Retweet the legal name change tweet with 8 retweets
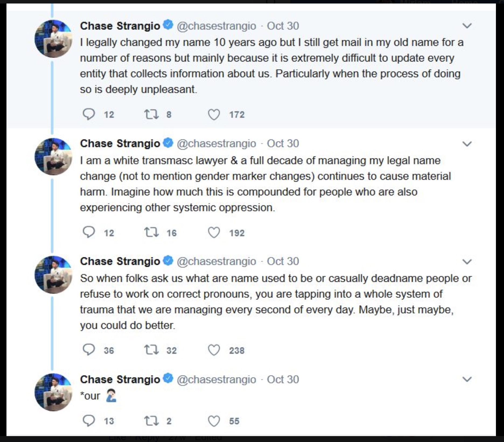Image resolution: width=504 pixels, height=442 pixels. point(151,114)
